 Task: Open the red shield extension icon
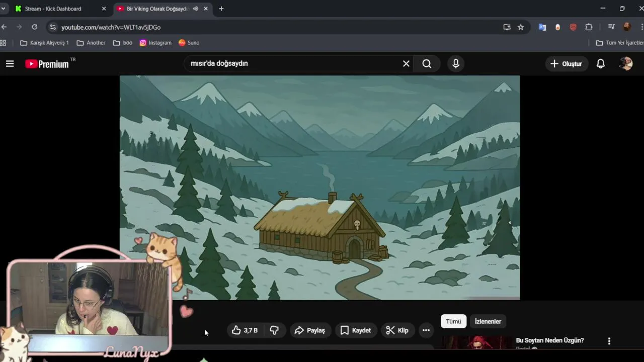tap(573, 27)
